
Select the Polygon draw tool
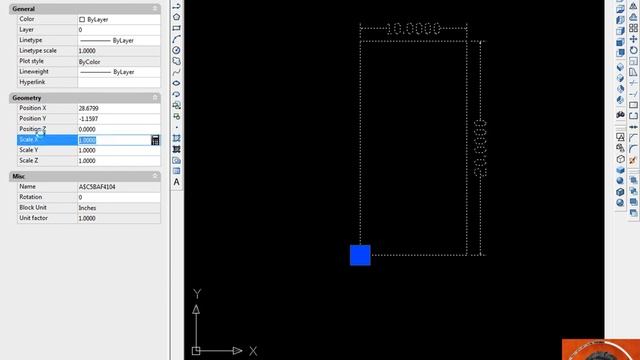tap(176, 17)
